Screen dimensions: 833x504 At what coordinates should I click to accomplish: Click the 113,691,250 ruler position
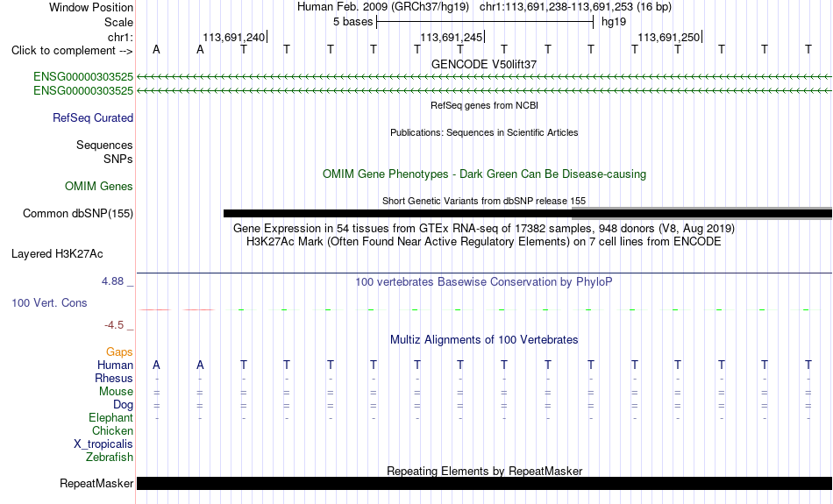669,37
